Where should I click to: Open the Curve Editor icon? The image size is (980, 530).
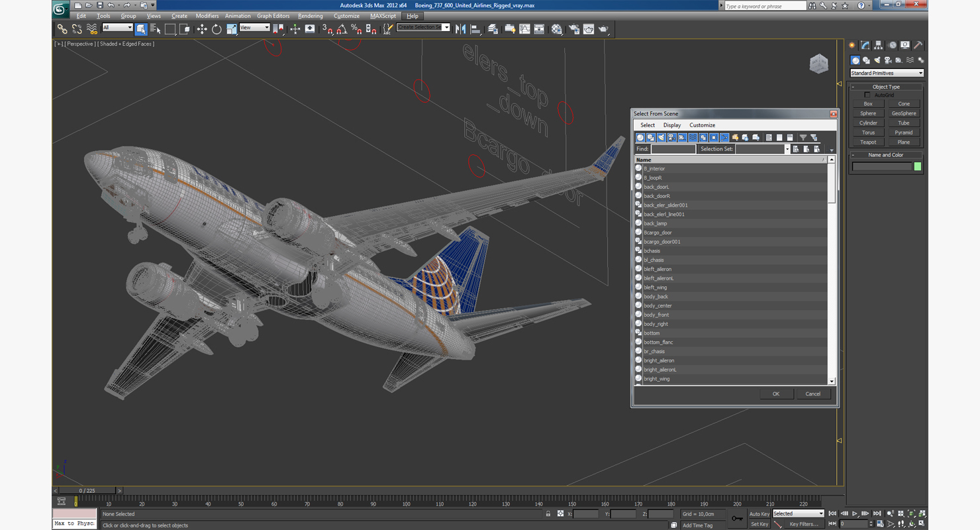click(524, 28)
